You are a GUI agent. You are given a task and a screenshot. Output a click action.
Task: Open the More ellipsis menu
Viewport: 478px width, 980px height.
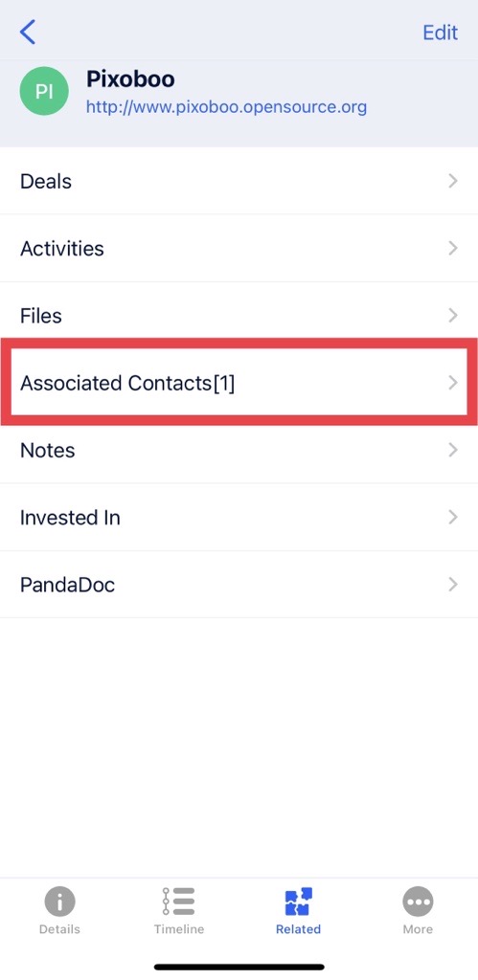tap(418, 902)
